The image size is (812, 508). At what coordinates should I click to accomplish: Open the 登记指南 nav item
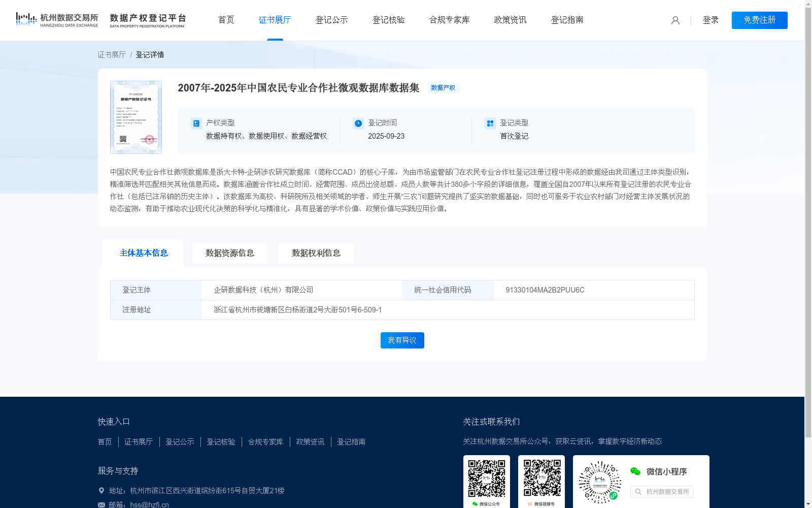[567, 20]
